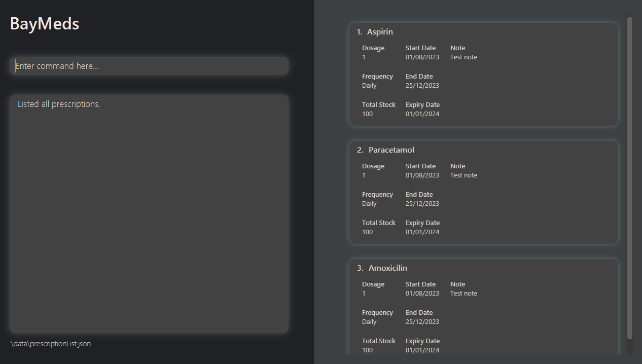
Task: Click Aspirin's Start Date value 01/08/2023
Action: pyautogui.click(x=422, y=57)
